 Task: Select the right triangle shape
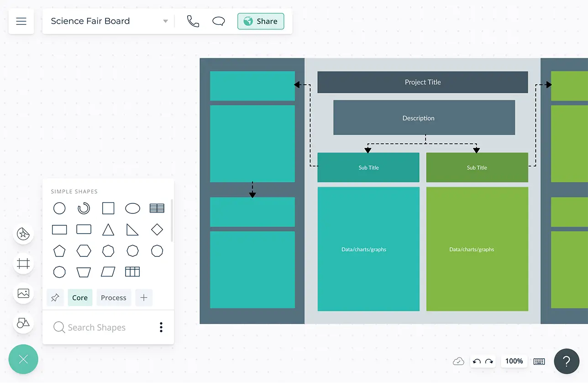click(133, 229)
